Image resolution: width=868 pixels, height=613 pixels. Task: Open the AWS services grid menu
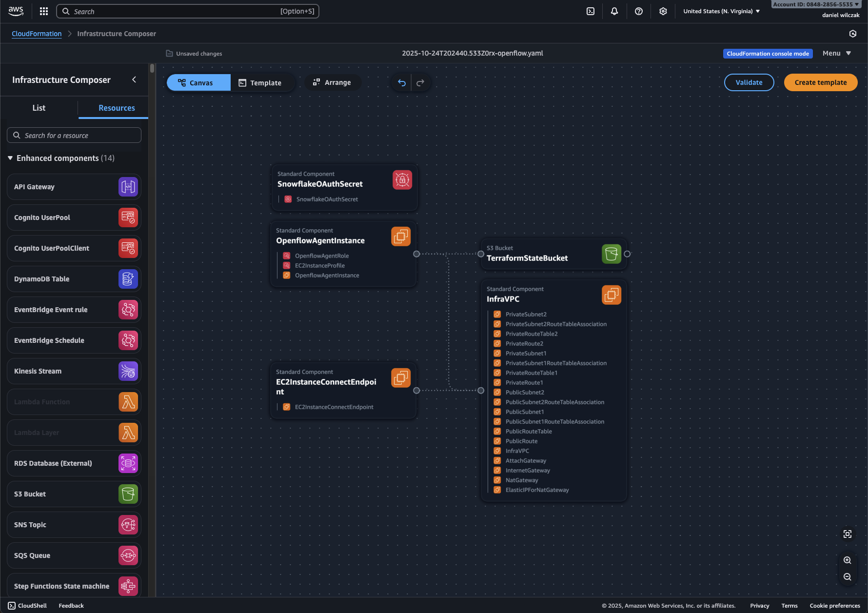(44, 11)
